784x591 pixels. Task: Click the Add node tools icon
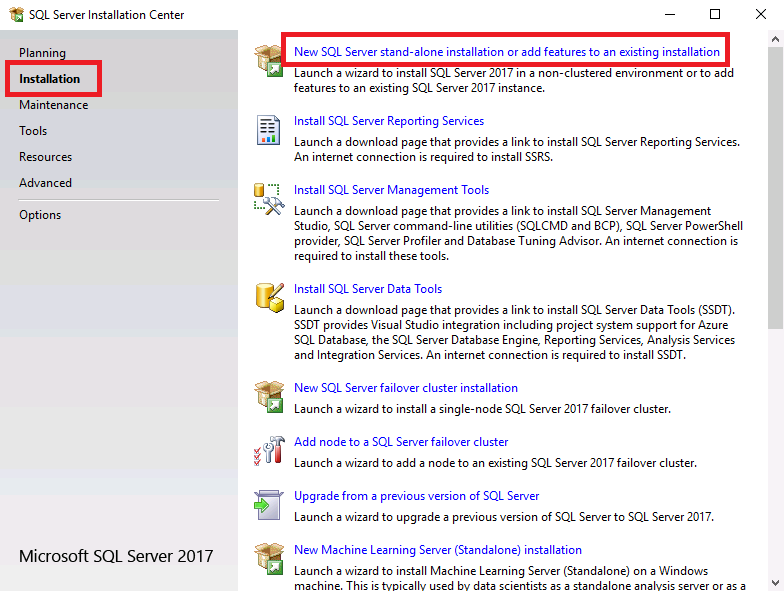click(269, 451)
